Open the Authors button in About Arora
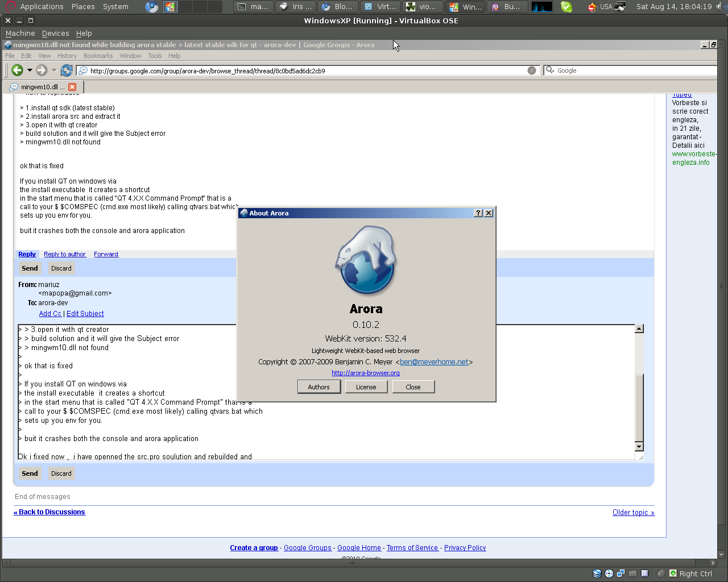 tap(318, 386)
